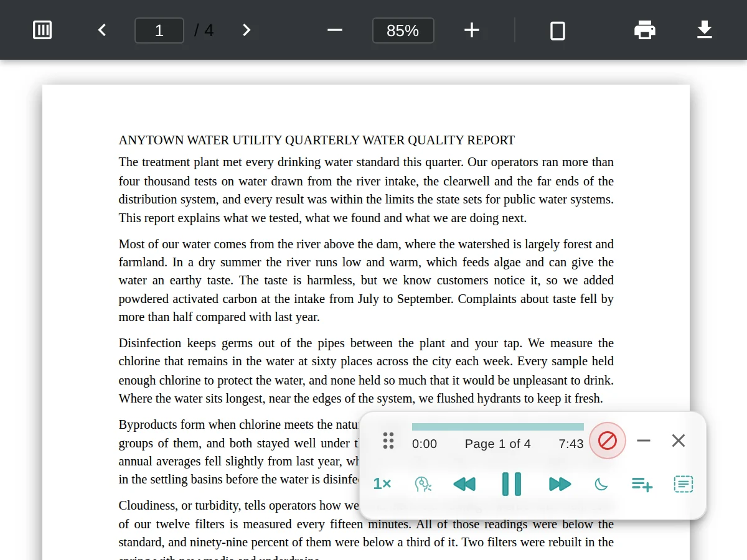747x560 pixels.
Task: Click the 'Page 1 of 4' label
Action: 498,444
